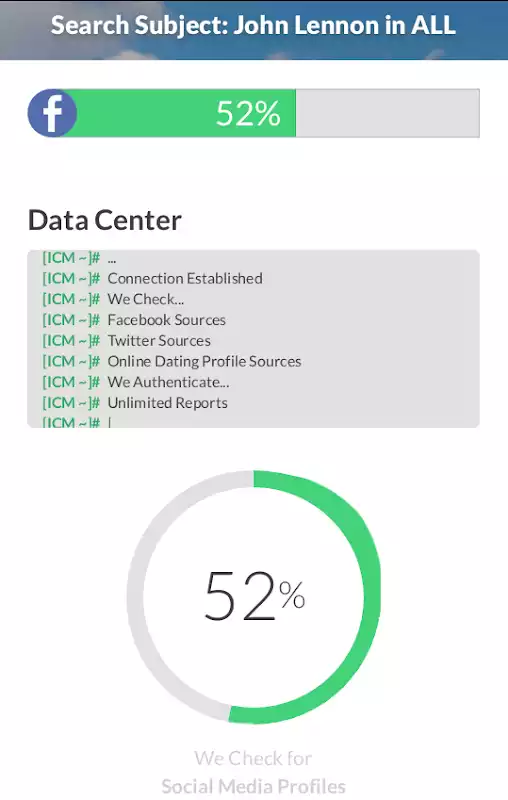Click the first ICM prompt line
Image resolution: width=508 pixels, height=800 pixels.
pyautogui.click(x=80, y=258)
